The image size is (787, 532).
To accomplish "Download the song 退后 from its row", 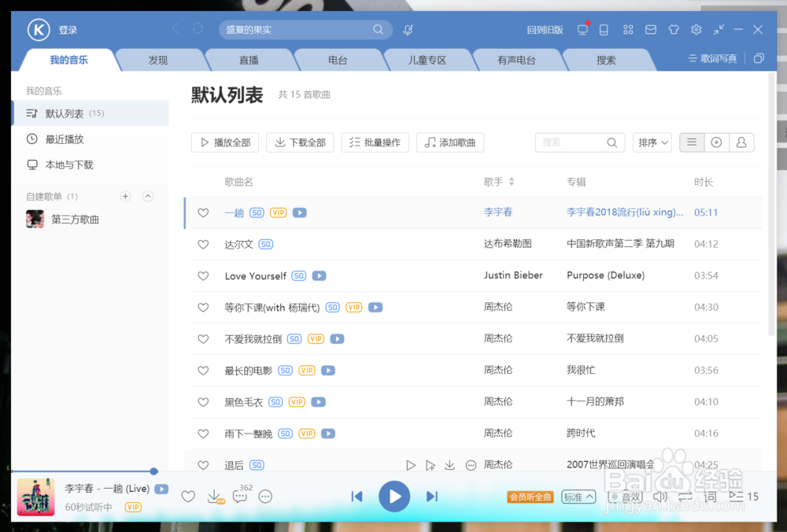I will [449, 465].
